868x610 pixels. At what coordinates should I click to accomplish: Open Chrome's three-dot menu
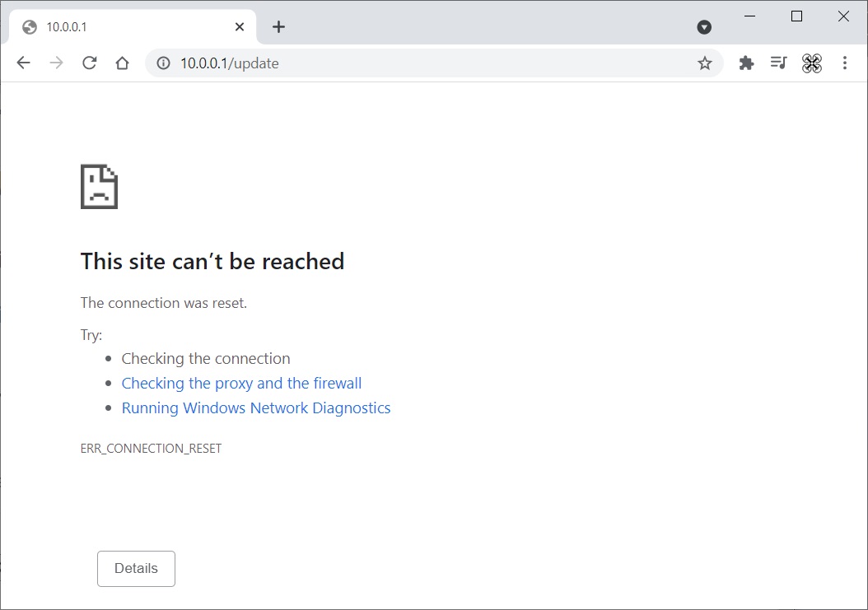845,63
